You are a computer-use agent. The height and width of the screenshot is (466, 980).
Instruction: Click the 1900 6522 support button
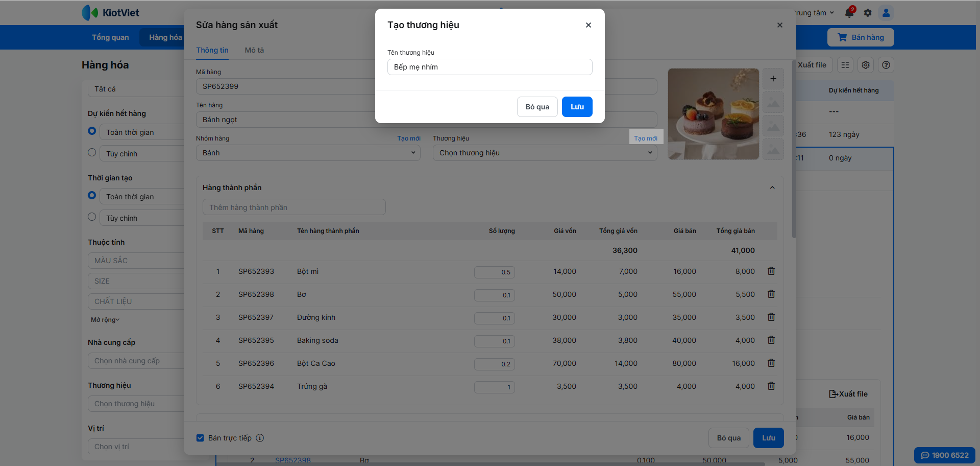click(x=945, y=455)
